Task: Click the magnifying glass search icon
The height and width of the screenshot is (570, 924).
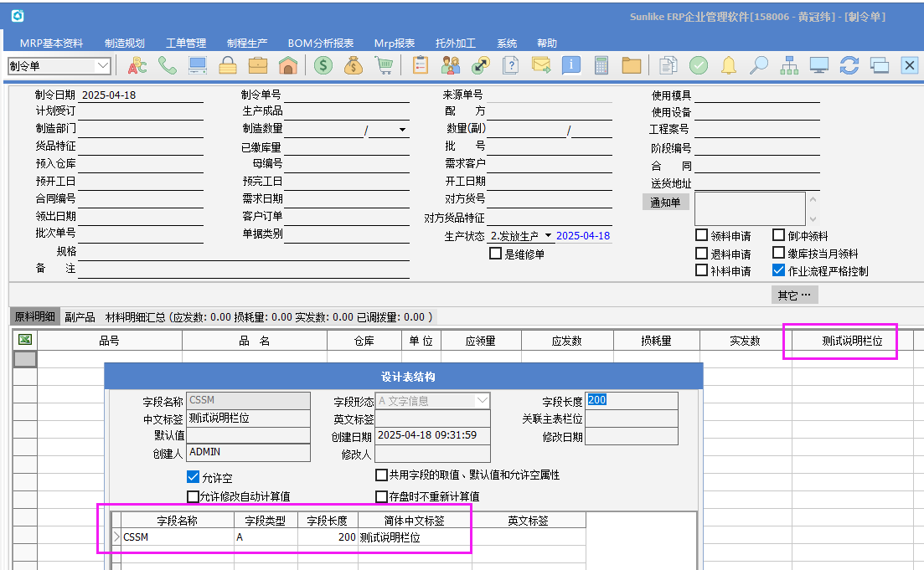Action: (x=759, y=65)
